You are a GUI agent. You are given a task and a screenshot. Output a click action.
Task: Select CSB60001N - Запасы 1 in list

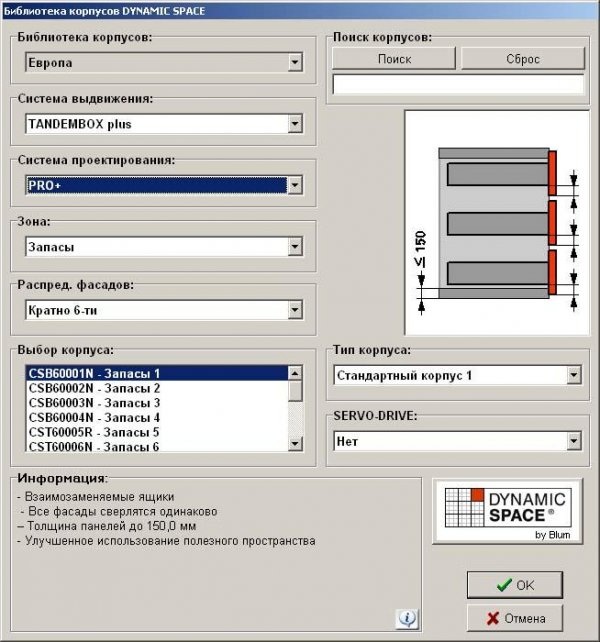(157, 373)
